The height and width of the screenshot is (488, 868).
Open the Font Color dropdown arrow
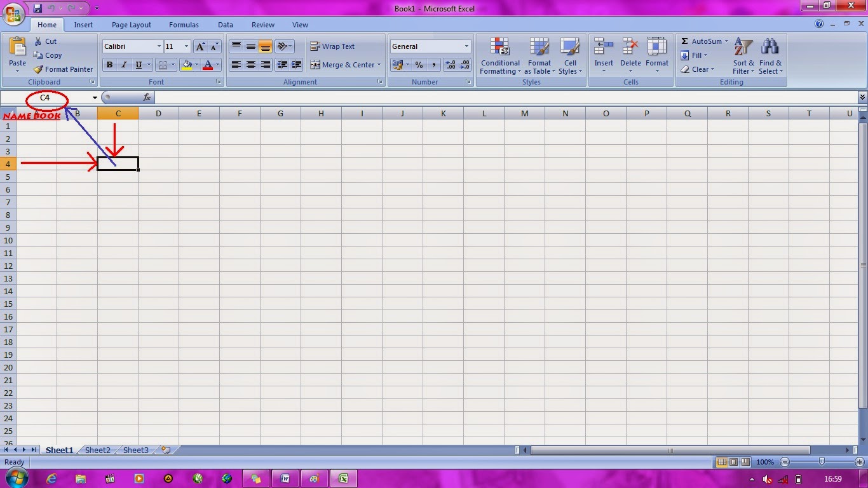click(x=217, y=65)
